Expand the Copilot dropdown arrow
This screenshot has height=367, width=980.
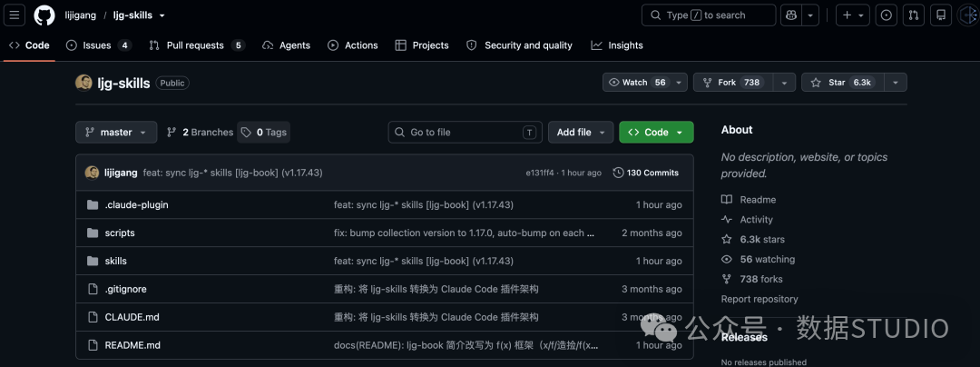[810, 15]
